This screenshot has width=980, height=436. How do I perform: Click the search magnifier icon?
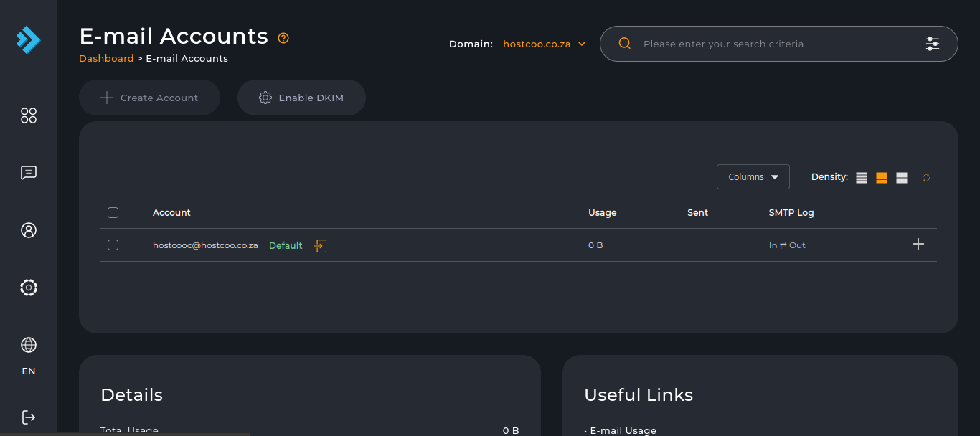[625, 44]
